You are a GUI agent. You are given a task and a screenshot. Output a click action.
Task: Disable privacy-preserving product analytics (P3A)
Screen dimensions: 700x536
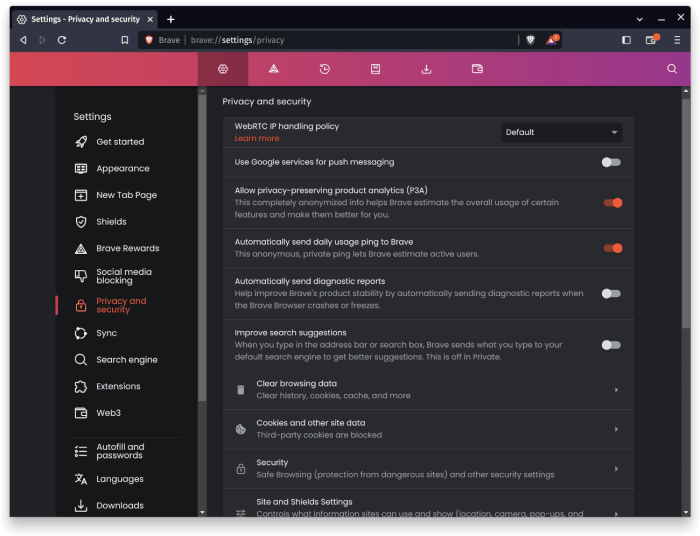613,203
